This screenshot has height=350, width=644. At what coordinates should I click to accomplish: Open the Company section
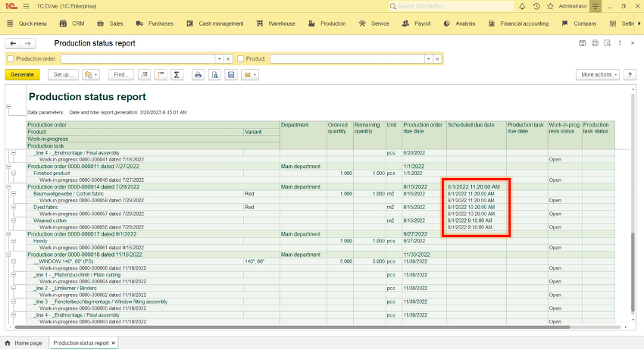pos(579,23)
